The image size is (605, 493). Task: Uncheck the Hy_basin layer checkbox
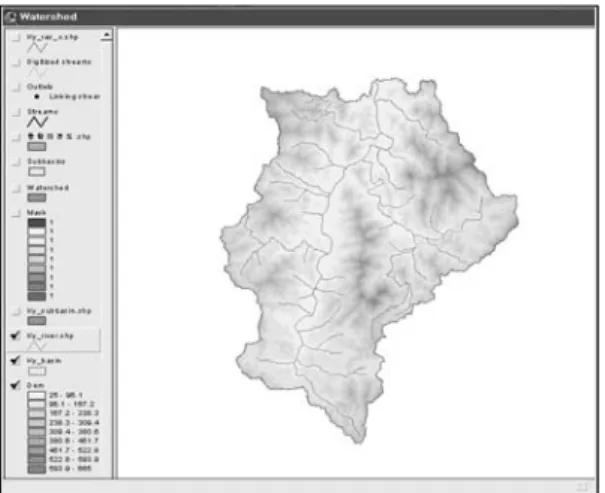(15, 360)
